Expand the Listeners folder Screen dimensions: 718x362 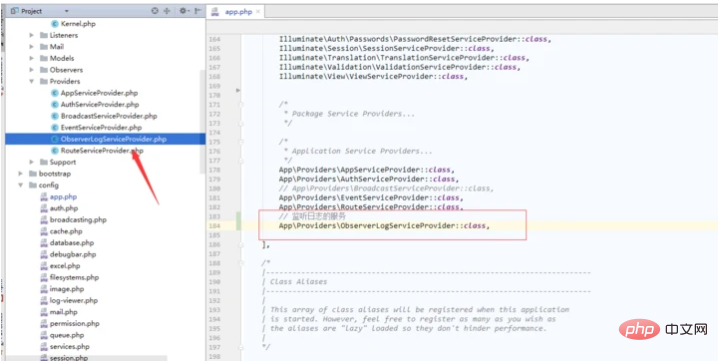tap(32, 35)
